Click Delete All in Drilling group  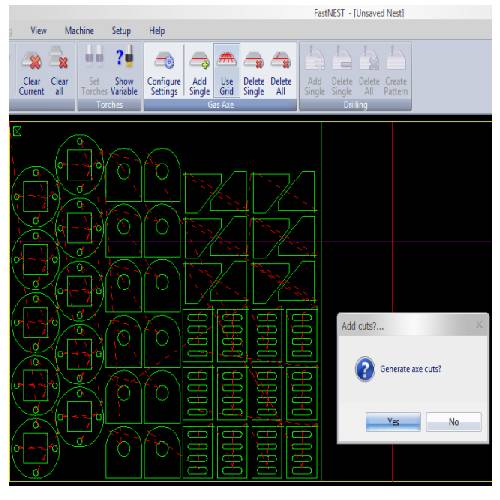click(x=369, y=71)
